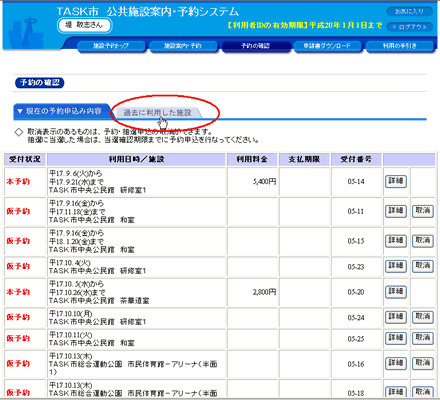Switch to 過去に利用した施設 tab
The width and height of the screenshot is (440, 400).
pos(157,113)
